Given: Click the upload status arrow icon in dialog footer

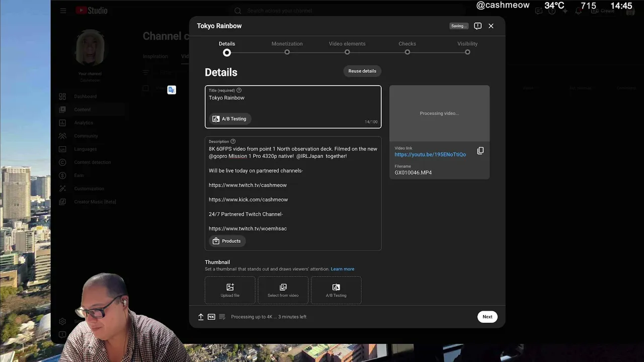Looking at the screenshot, I should (201, 317).
